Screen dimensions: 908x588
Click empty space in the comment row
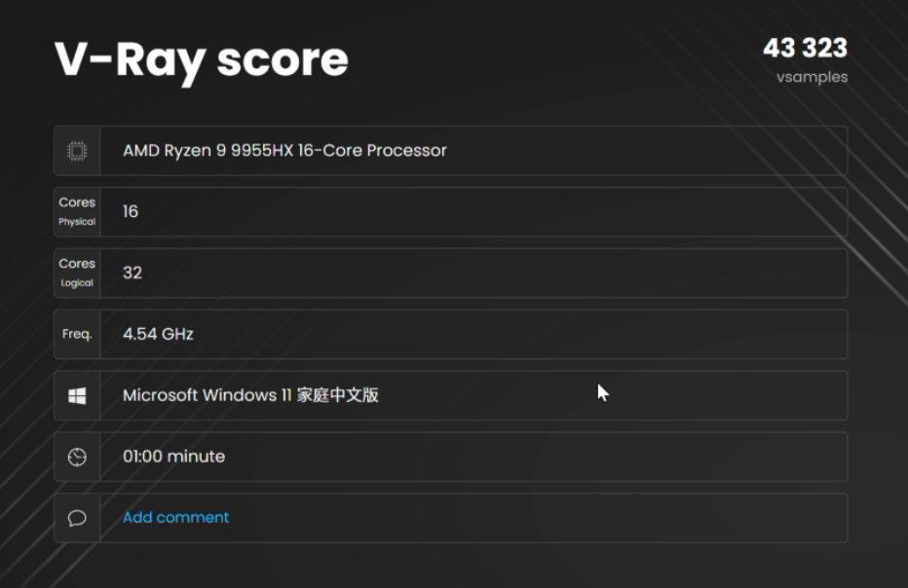tap(536, 518)
